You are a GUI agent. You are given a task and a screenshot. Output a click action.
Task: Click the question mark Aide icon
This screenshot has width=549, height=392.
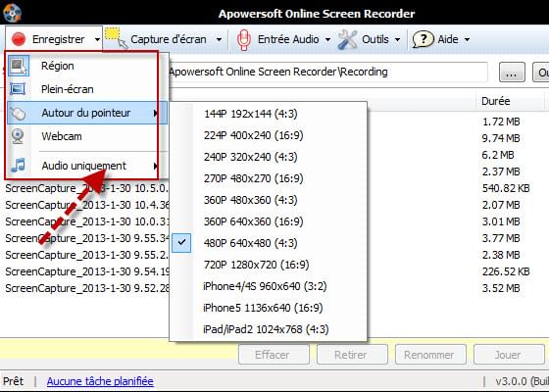pyautogui.click(x=423, y=39)
